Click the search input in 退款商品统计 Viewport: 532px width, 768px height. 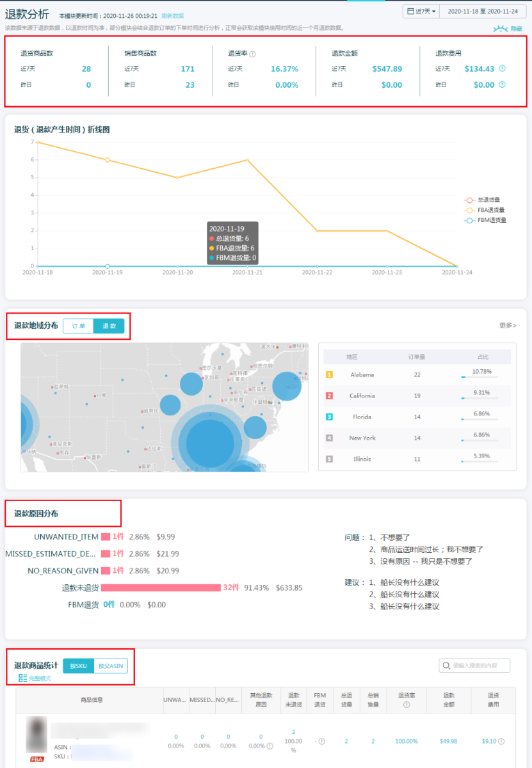click(474, 666)
